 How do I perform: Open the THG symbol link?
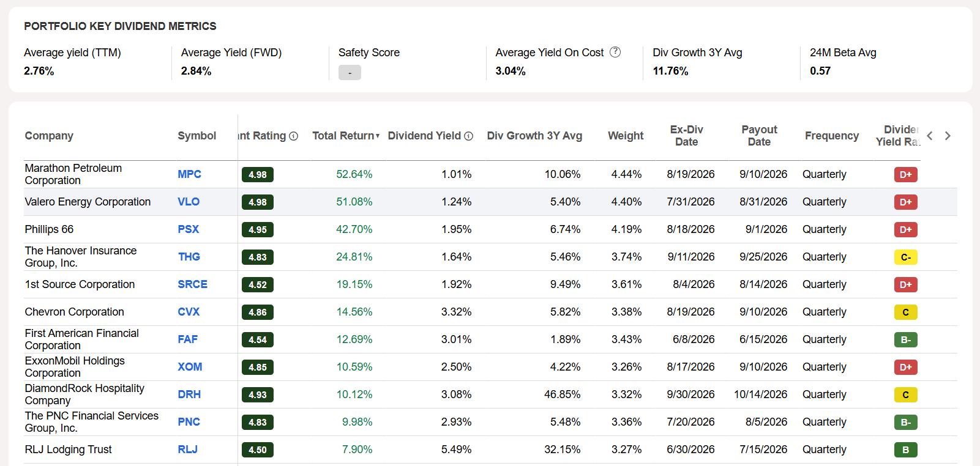[189, 257]
